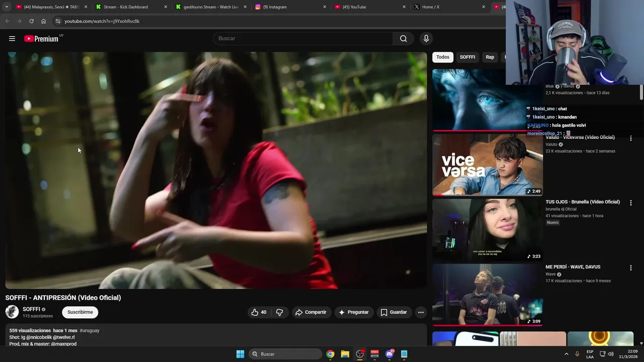Screen dimensions: 644x362
Task: Click the Valuto channel name
Action: click(x=551, y=145)
